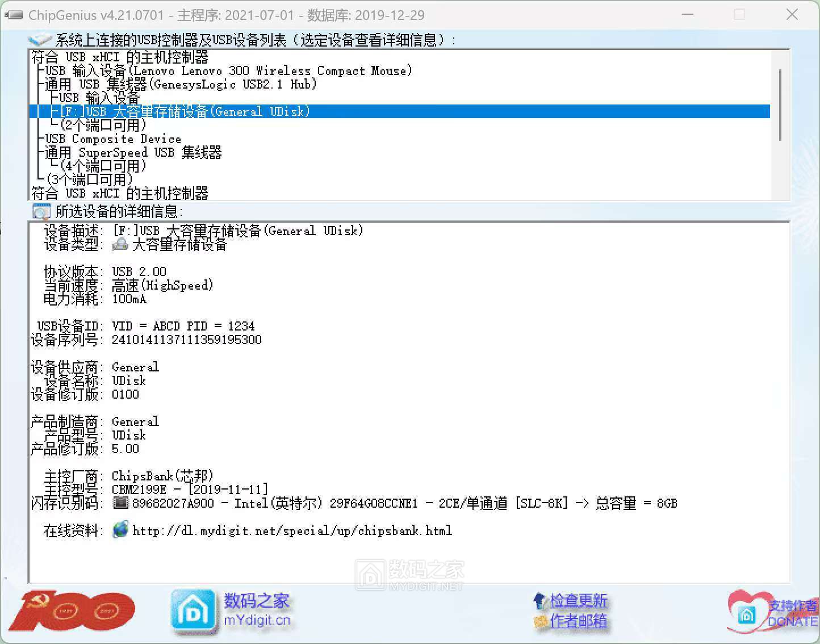Viewport: 820px width, 644px height.
Task: Click the serial number 24101411371113591953​00
Action: (187, 340)
